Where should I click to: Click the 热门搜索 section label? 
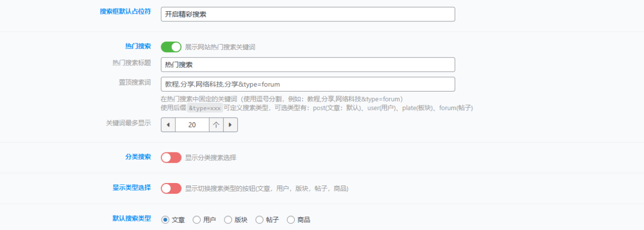[138, 46]
